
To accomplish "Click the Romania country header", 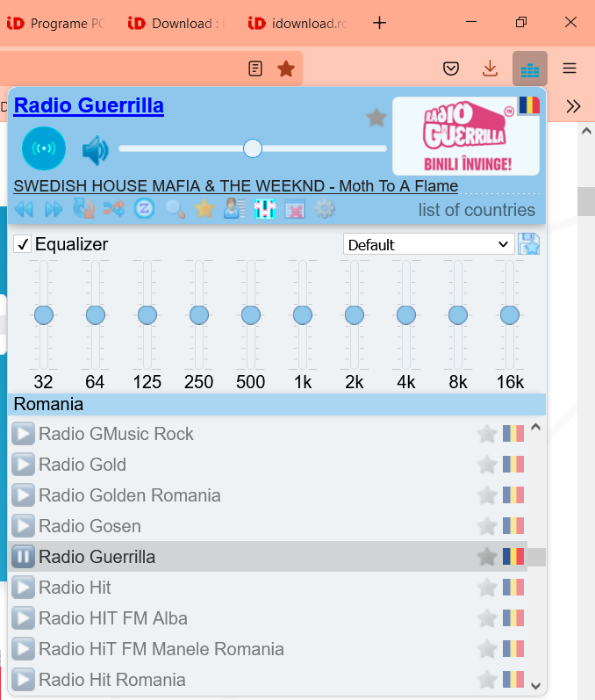I will click(276, 404).
